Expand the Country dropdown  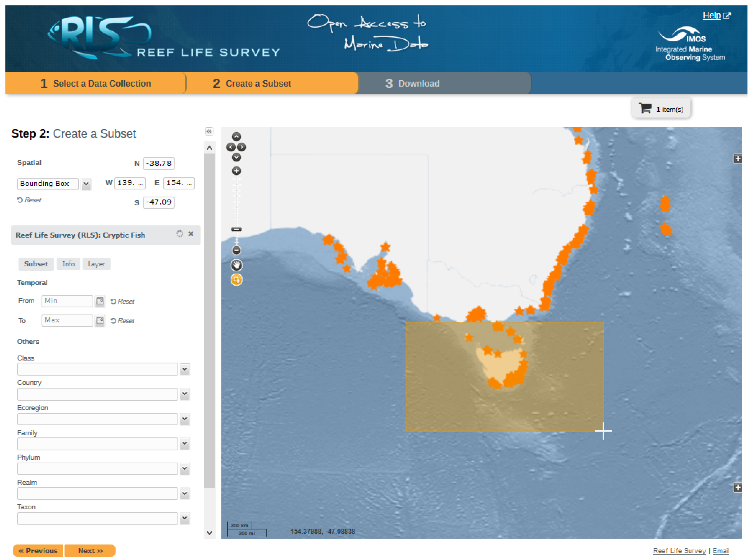[x=184, y=394]
